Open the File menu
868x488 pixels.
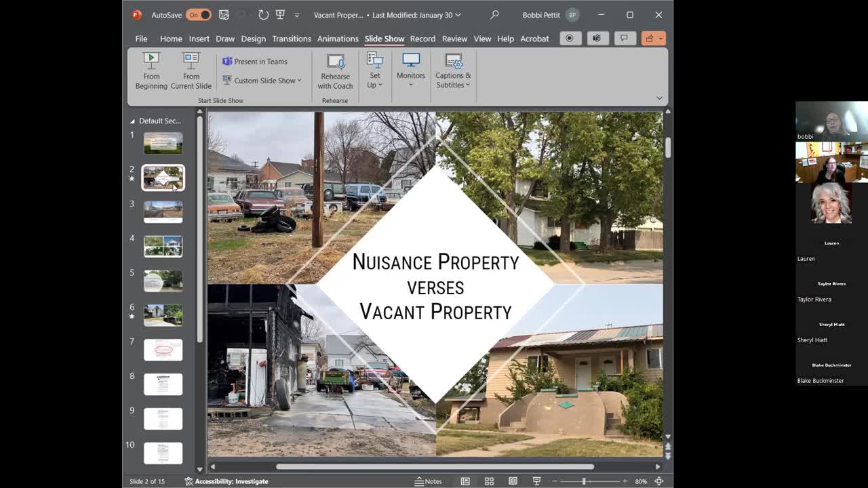click(141, 39)
